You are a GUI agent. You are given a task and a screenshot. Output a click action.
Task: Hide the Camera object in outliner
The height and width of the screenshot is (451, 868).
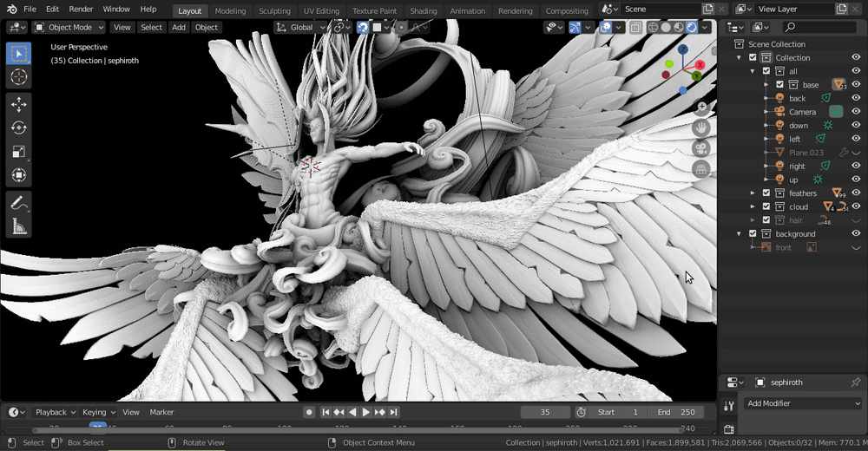856,112
